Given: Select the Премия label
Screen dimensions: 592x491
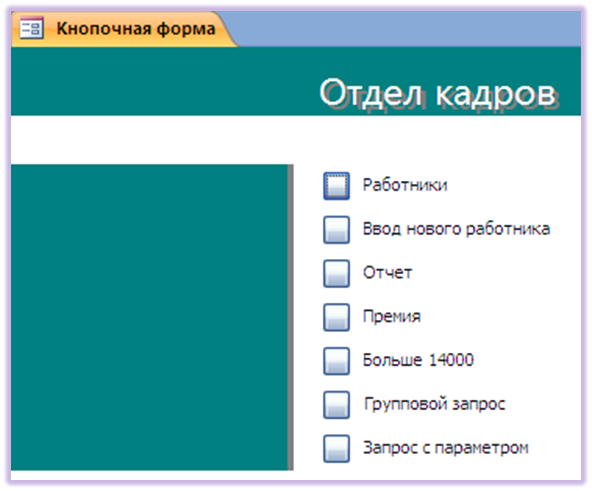Looking at the screenshot, I should tap(392, 317).
